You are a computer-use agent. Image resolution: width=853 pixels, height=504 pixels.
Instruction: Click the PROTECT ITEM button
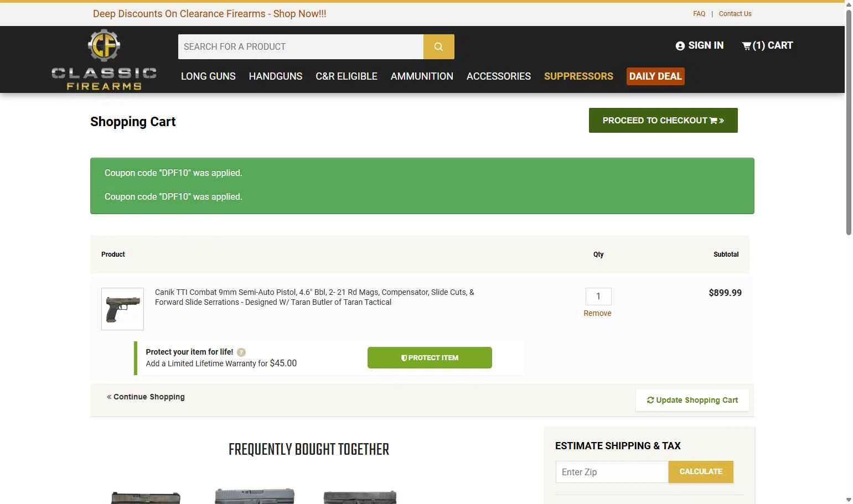[x=430, y=357]
